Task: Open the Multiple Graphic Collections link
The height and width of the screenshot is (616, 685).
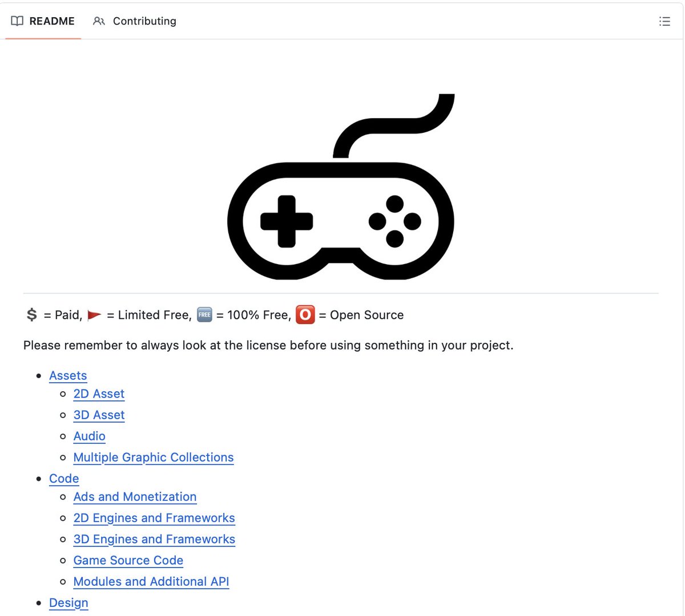Action: (154, 457)
